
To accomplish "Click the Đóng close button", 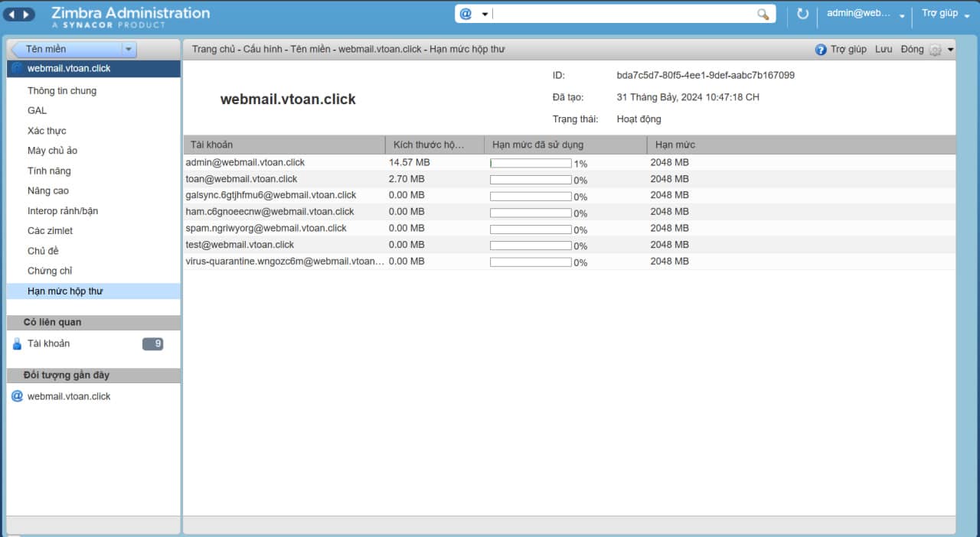I will [x=913, y=49].
